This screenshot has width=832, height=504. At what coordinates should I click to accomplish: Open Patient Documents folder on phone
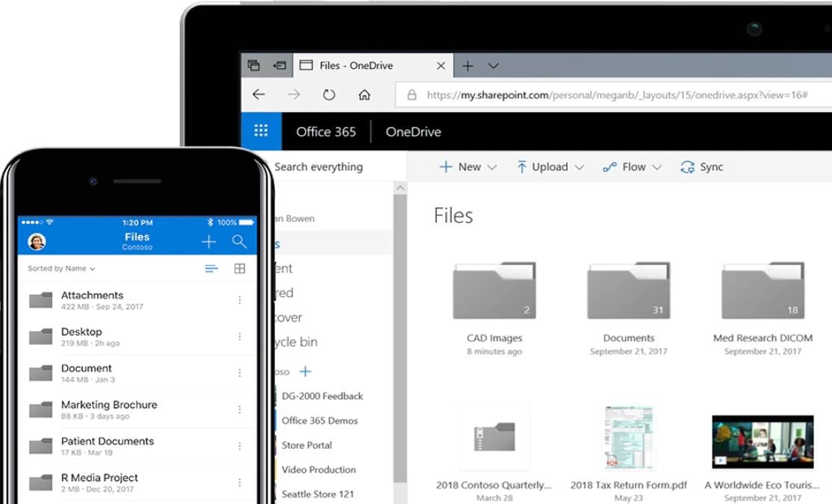coord(137,447)
